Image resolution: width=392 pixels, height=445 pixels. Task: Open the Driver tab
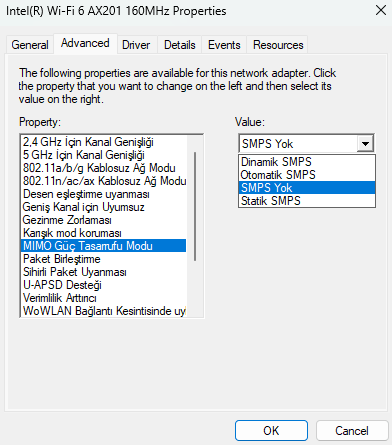(136, 45)
